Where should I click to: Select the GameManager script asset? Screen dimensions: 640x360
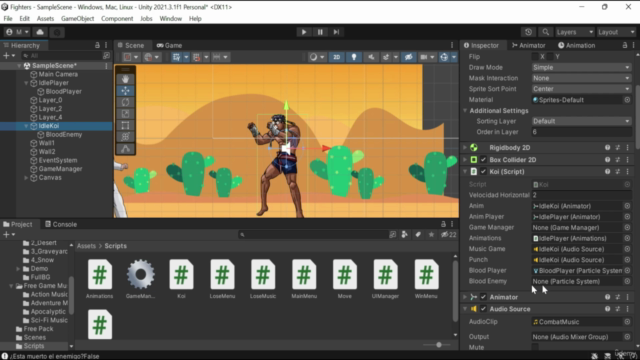(x=140, y=279)
